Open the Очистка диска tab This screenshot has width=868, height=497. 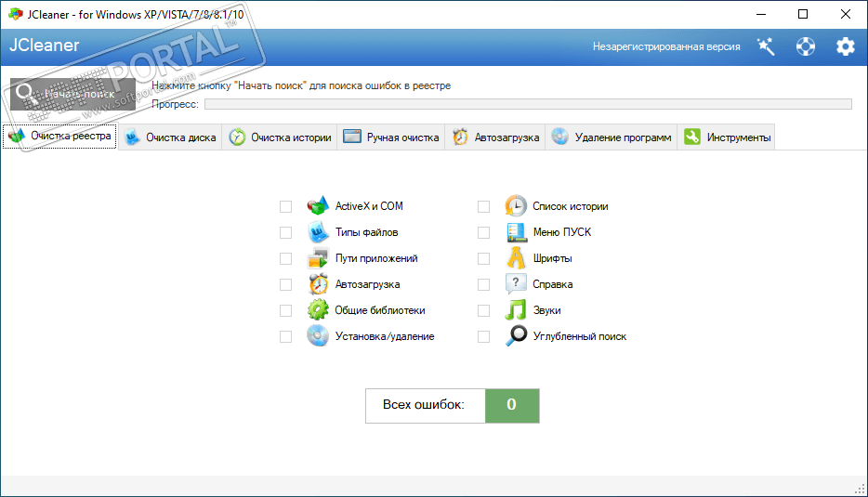pyautogui.click(x=170, y=137)
